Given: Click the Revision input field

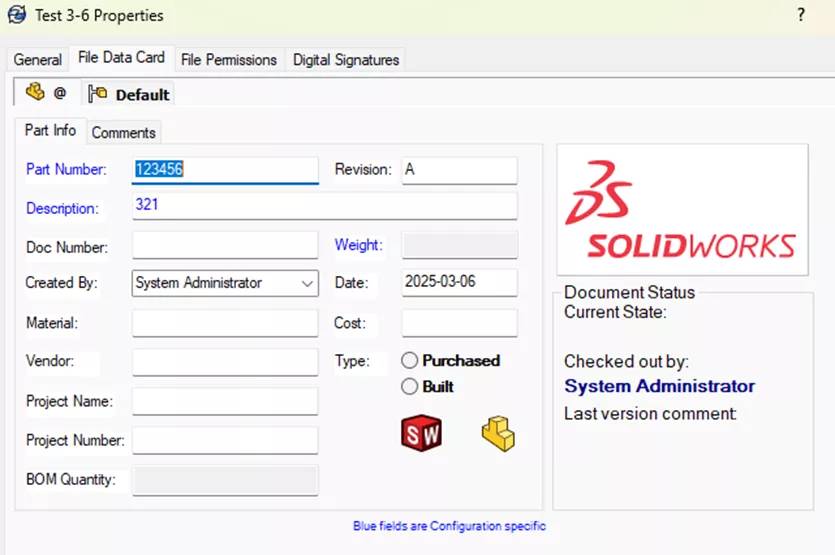Looking at the screenshot, I should click(x=460, y=170).
